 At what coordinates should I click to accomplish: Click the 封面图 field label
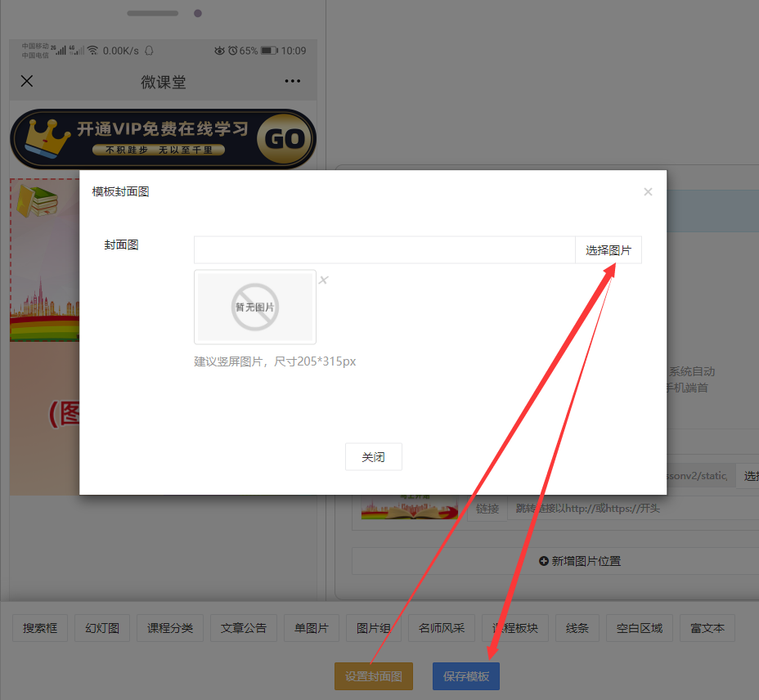tap(122, 245)
